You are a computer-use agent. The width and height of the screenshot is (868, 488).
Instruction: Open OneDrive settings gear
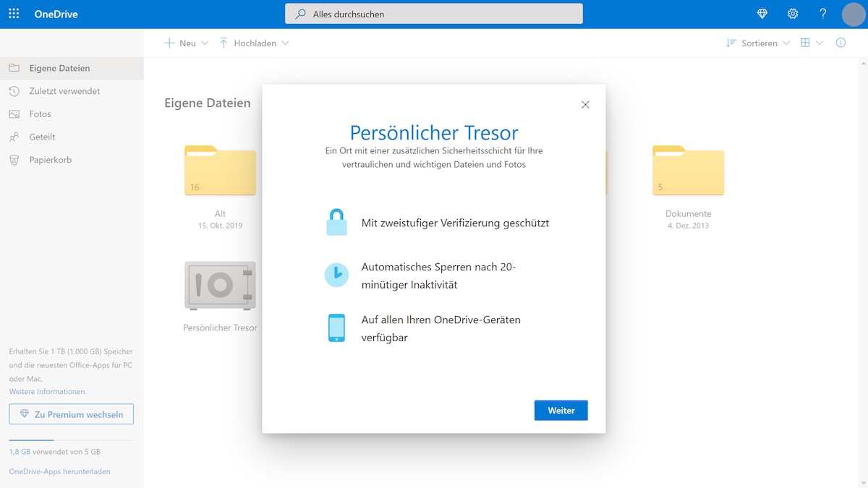coord(792,13)
